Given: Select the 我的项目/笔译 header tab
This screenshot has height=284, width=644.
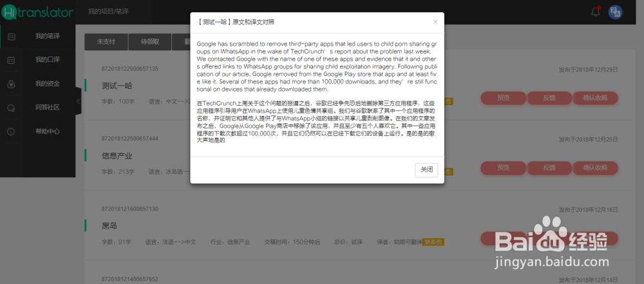Looking at the screenshot, I should click(108, 12).
